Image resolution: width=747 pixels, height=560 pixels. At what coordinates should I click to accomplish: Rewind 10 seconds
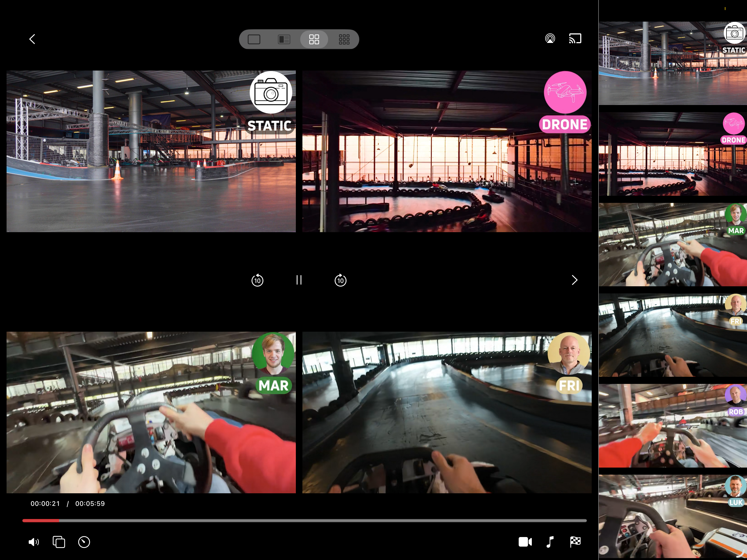(257, 280)
